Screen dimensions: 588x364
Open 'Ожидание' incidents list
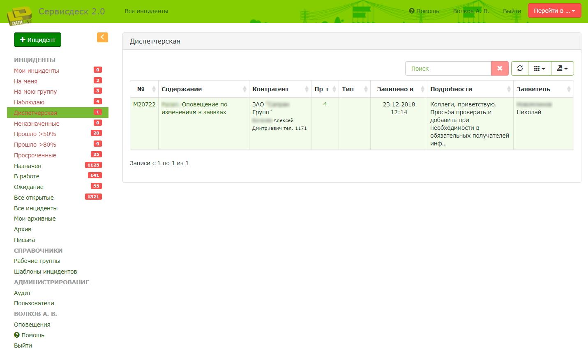(x=29, y=187)
